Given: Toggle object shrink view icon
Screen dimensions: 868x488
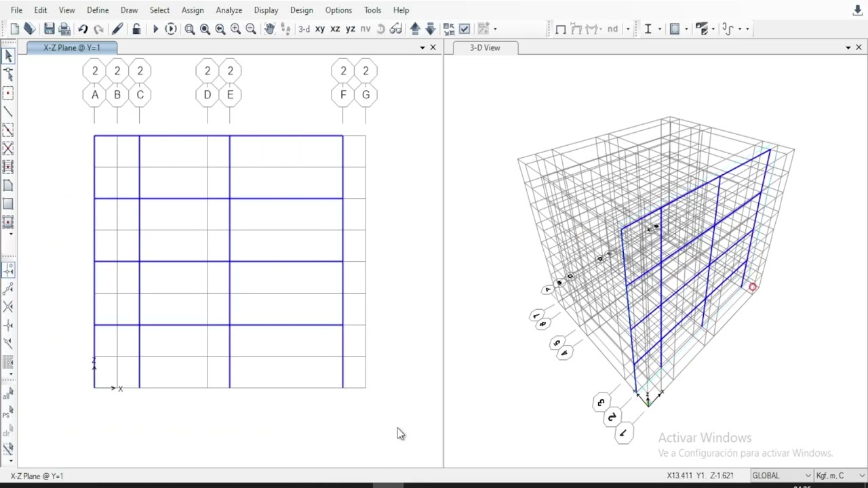Looking at the screenshot, I should (449, 28).
